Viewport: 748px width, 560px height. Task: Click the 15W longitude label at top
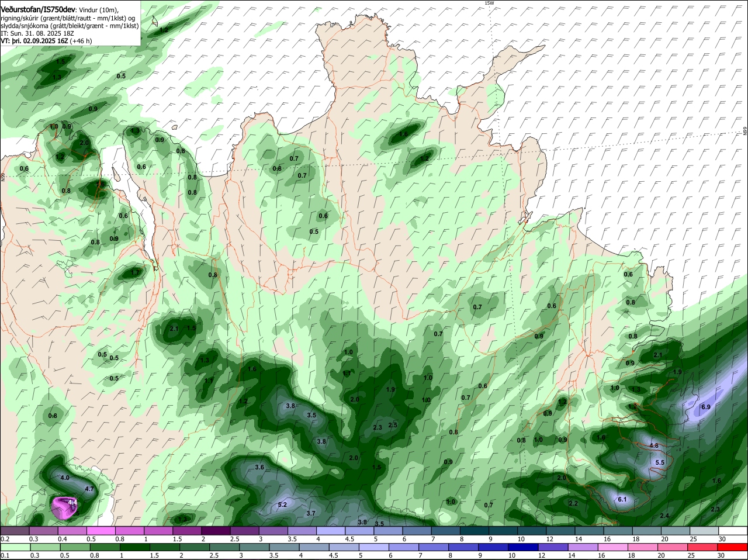[490, 4]
